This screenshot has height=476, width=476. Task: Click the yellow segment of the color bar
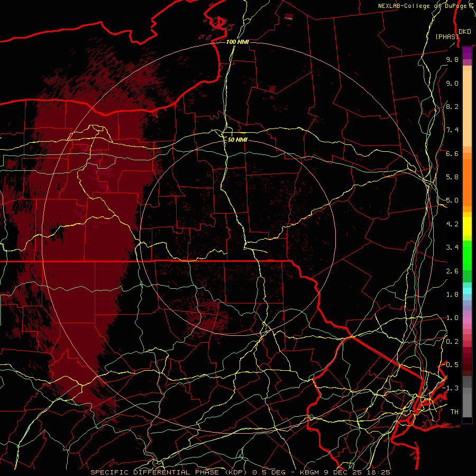[467, 226]
